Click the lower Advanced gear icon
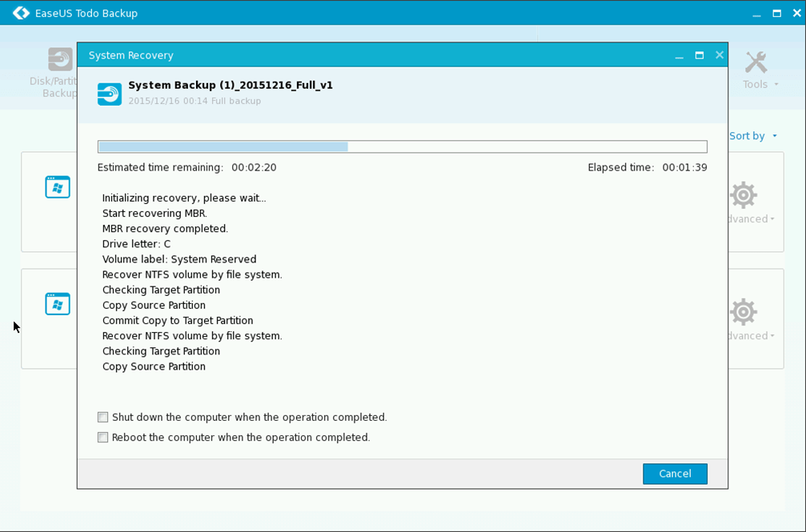 744,312
